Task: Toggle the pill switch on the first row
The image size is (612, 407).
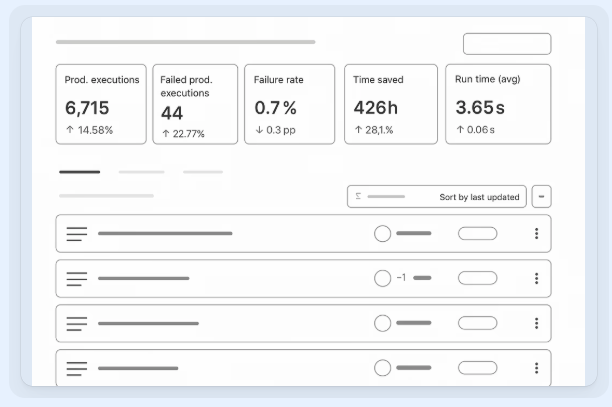Action: tap(477, 233)
